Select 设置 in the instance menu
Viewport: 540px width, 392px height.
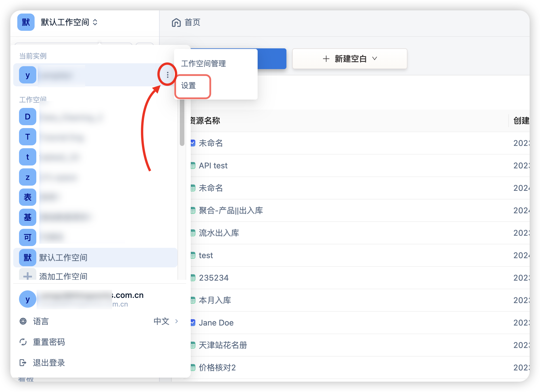click(x=188, y=85)
